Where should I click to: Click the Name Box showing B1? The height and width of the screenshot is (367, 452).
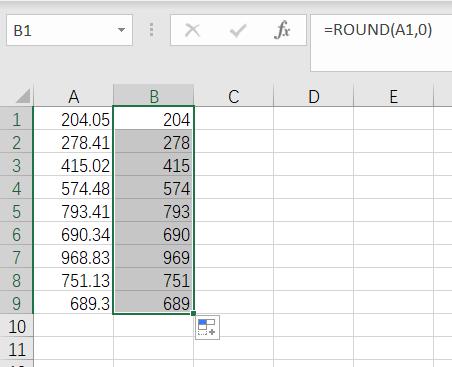pyautogui.click(x=69, y=30)
